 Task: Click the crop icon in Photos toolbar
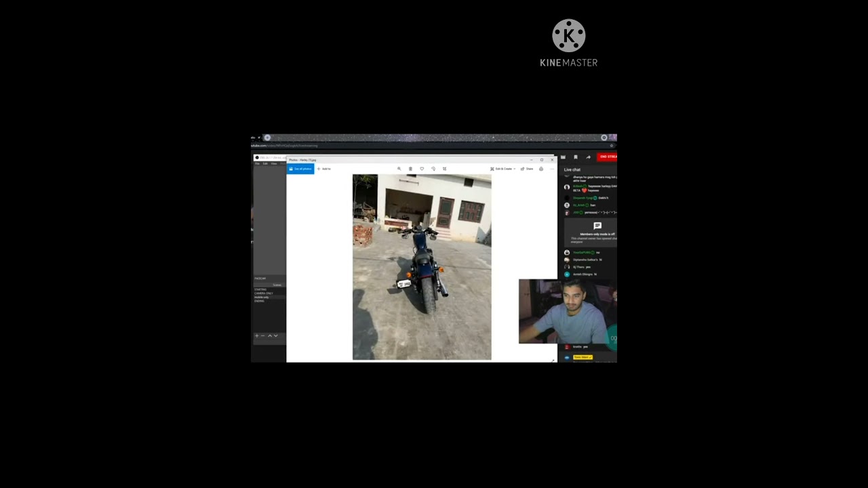pos(444,169)
